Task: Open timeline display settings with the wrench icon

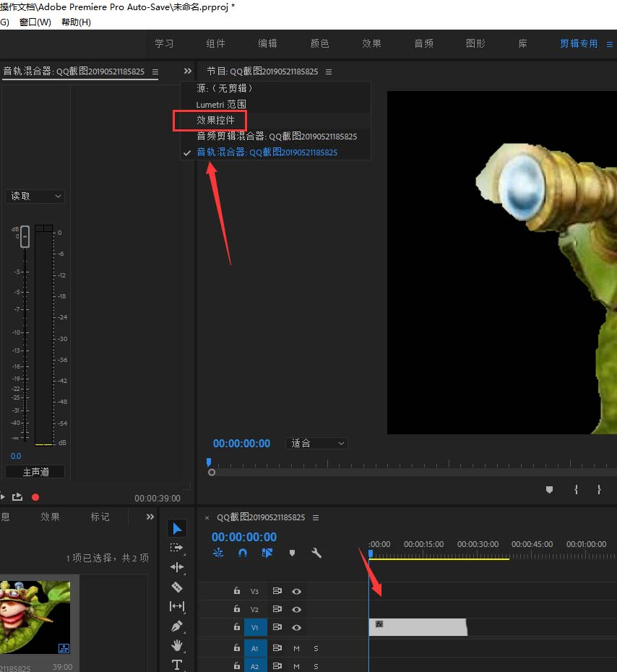Action: click(316, 553)
